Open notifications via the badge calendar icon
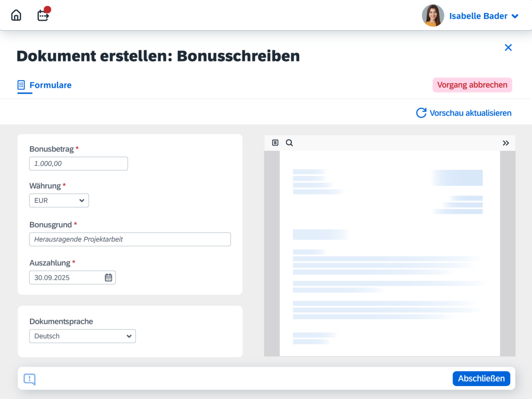Image resolution: width=532 pixels, height=399 pixels. (43, 15)
